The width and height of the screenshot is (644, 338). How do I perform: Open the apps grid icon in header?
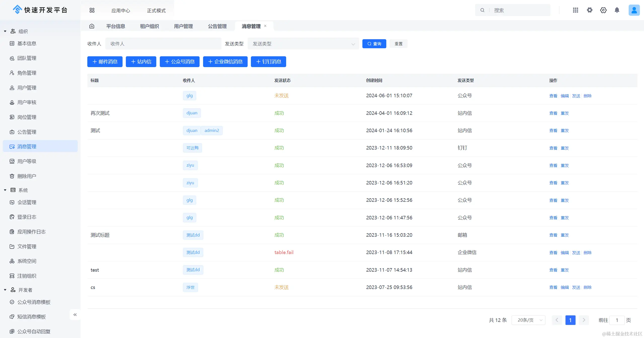coord(576,10)
